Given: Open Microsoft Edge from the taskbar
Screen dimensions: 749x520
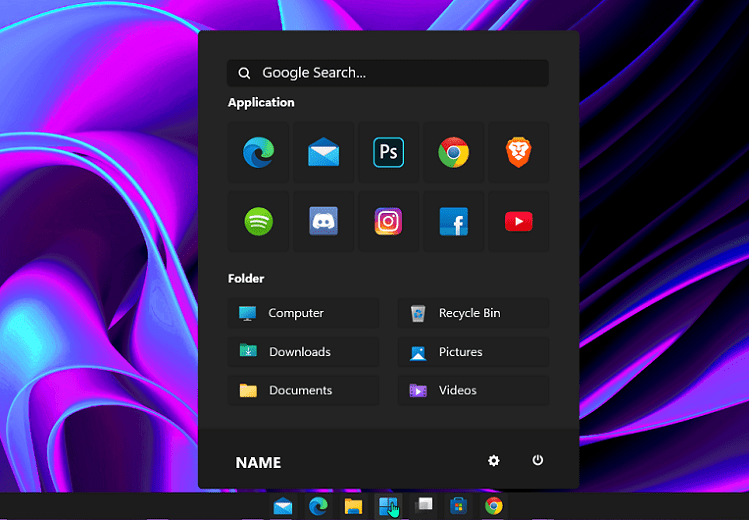Looking at the screenshot, I should [x=318, y=506].
